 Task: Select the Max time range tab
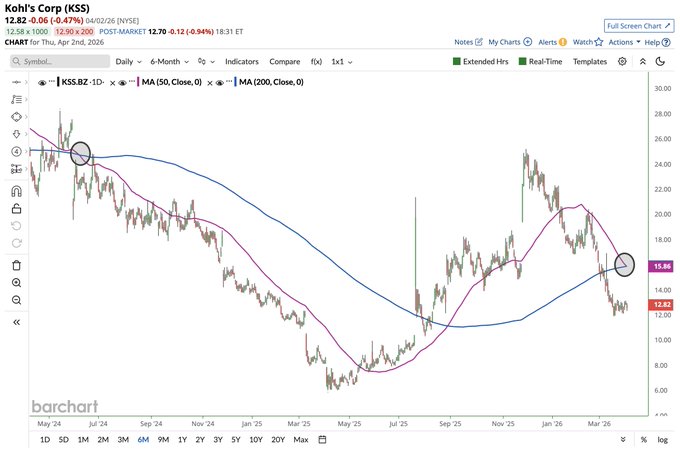click(x=301, y=439)
